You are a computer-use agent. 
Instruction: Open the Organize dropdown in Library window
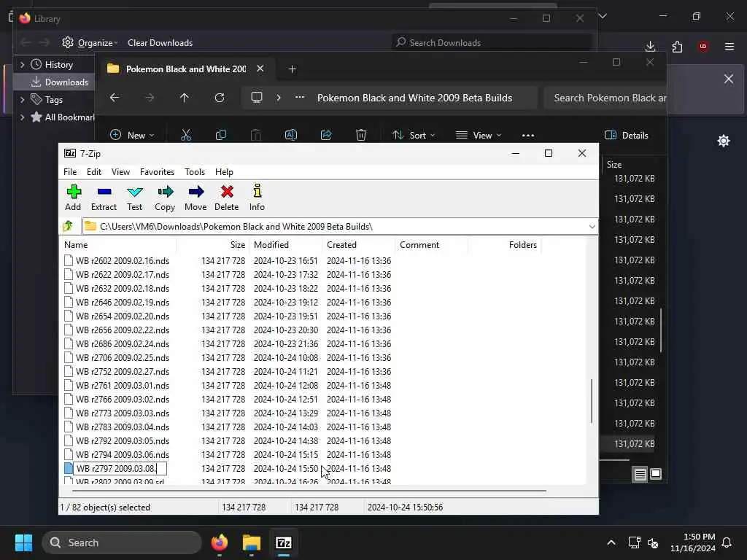pyautogui.click(x=90, y=43)
